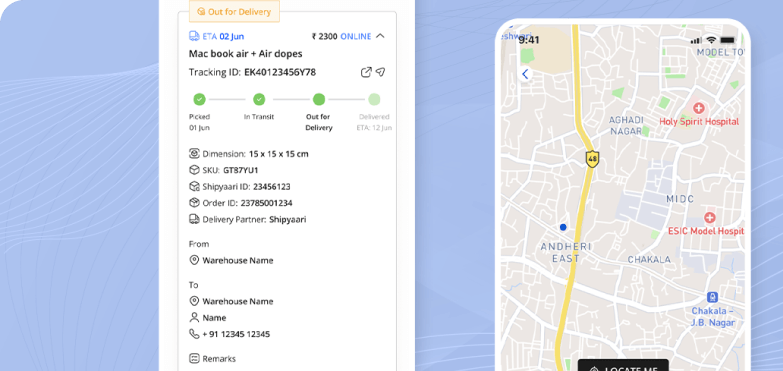The width and height of the screenshot is (783, 371).
Task: Click the phone number + 91 12345 12345
Action: coord(236,334)
